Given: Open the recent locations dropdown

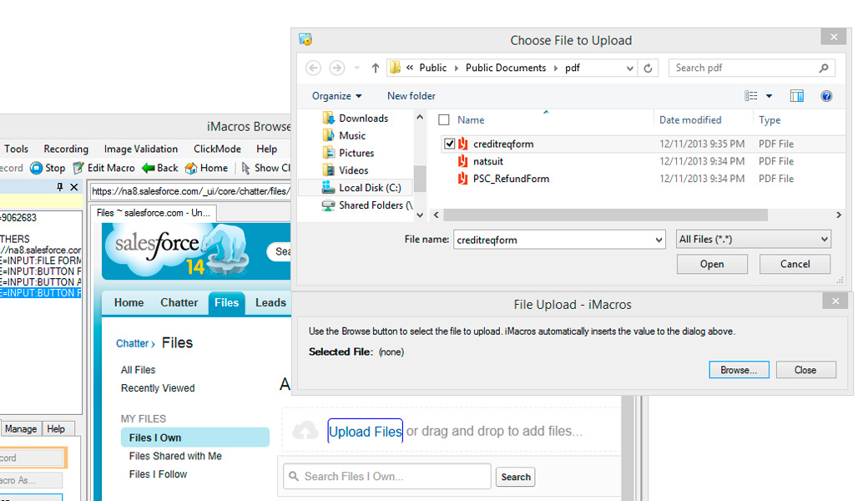Looking at the screenshot, I should point(357,68).
